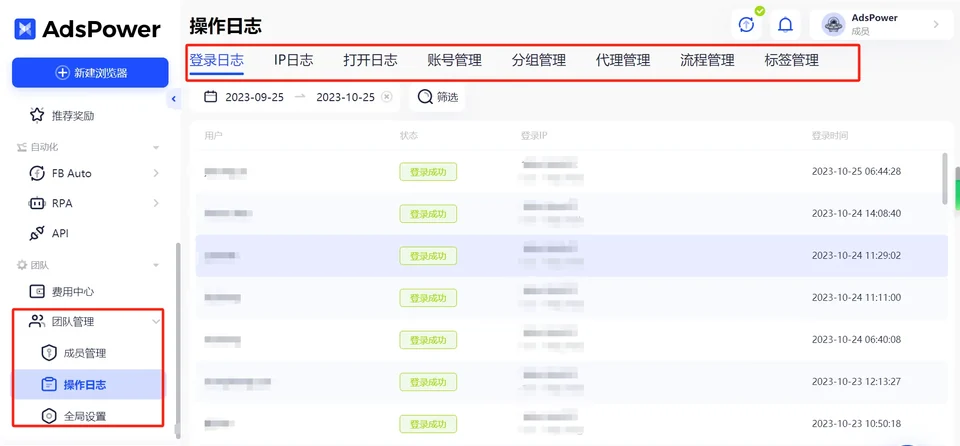This screenshot has height=446, width=960.
Task: Click the New Browser button
Action: tap(90, 73)
